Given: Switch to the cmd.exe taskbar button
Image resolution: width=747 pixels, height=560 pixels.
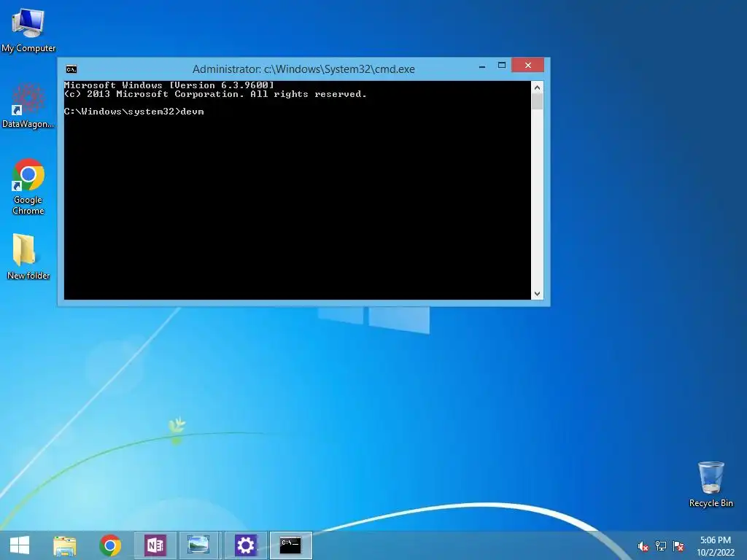Looking at the screenshot, I should coord(290,545).
